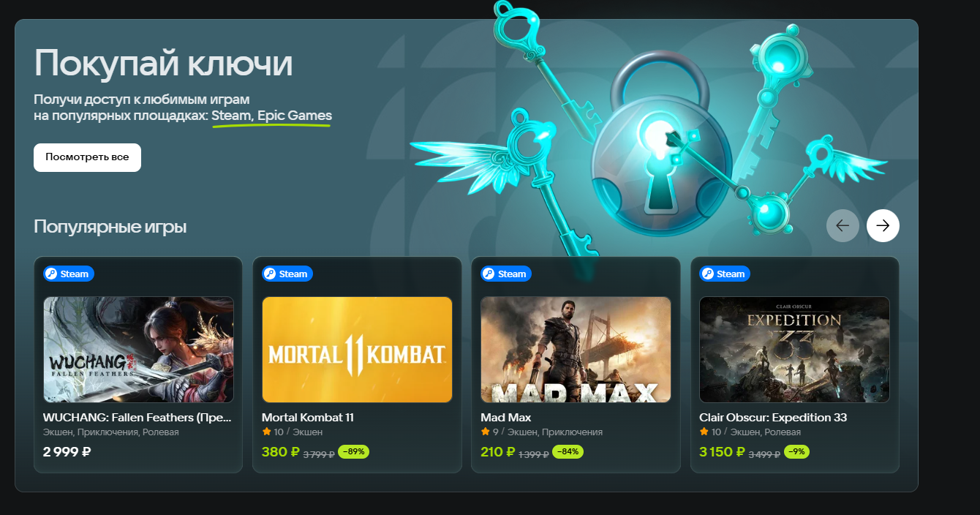Click Steam key badge on Mad Max card

[506, 274]
